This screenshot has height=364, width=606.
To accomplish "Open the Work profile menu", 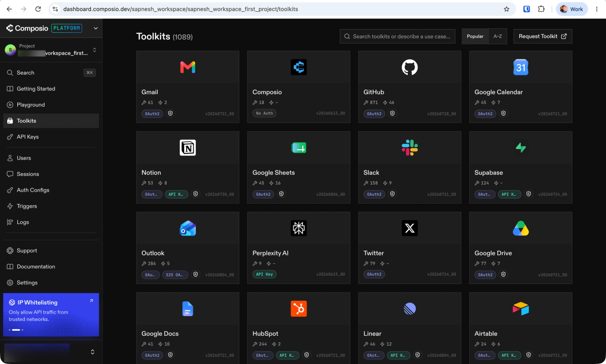I will tap(571, 9).
